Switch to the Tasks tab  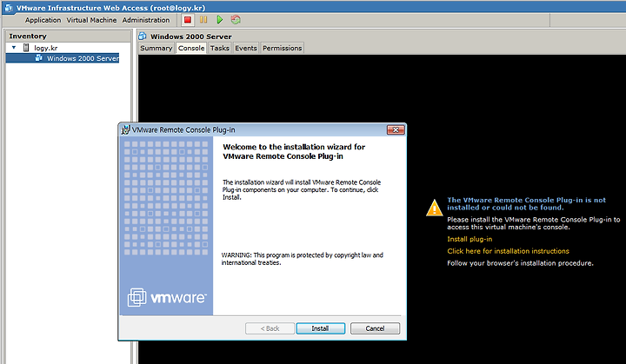coord(220,48)
